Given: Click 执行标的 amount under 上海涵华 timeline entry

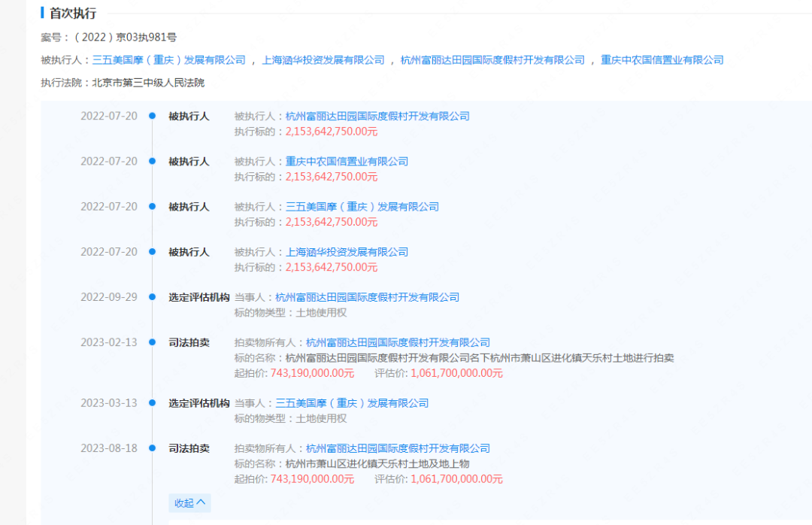Looking at the screenshot, I should [332, 268].
